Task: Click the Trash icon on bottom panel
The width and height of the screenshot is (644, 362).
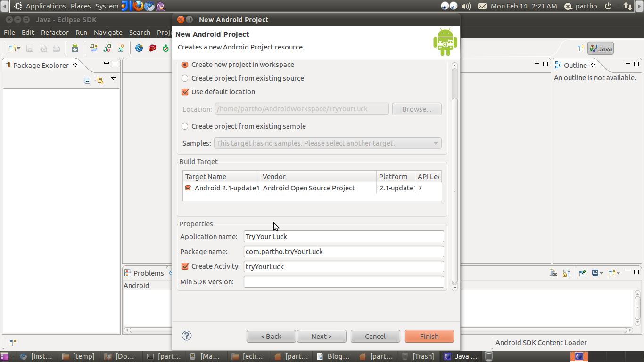Action: coord(489,356)
